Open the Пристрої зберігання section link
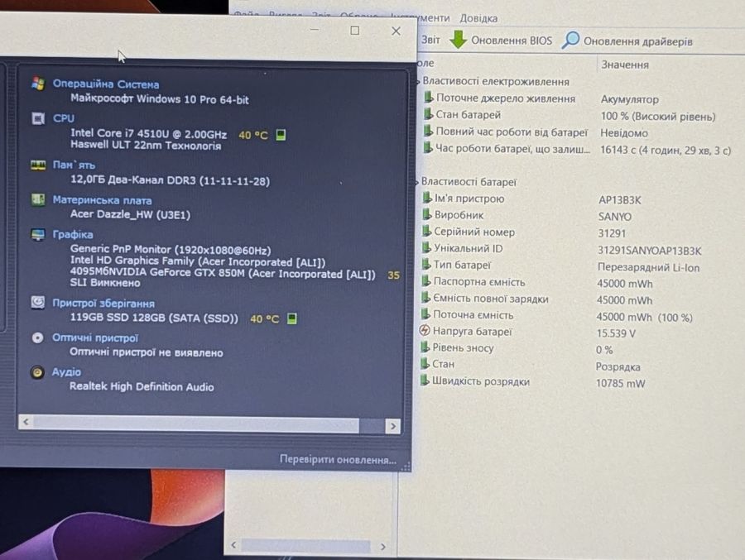The width and height of the screenshot is (745, 560). (x=103, y=303)
